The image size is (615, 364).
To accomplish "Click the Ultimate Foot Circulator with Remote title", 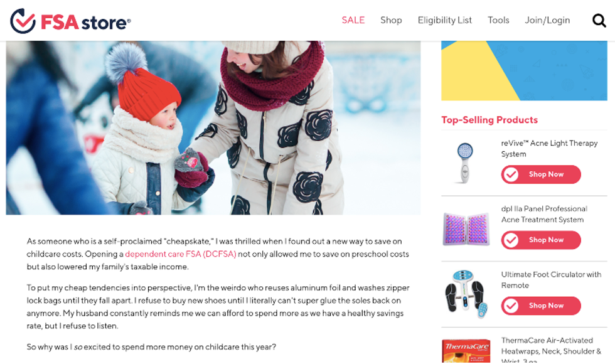I will [551, 280].
